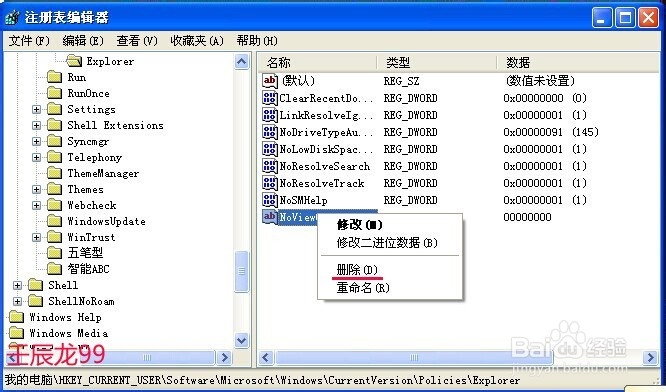Sort by the 名称 column header
666x392 pixels.
click(317, 63)
